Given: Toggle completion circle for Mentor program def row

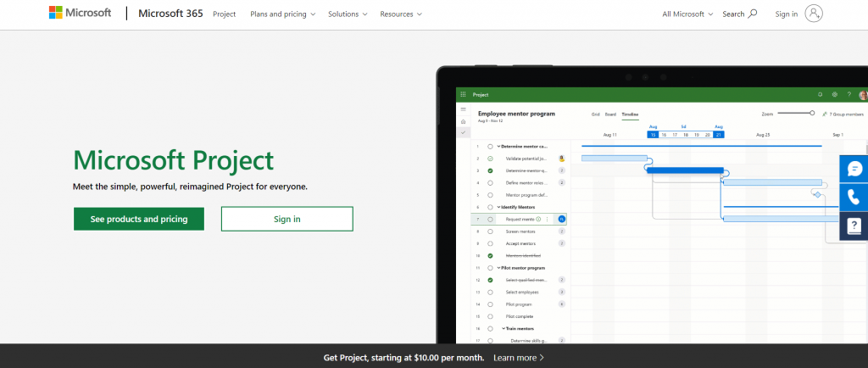Looking at the screenshot, I should point(490,195).
